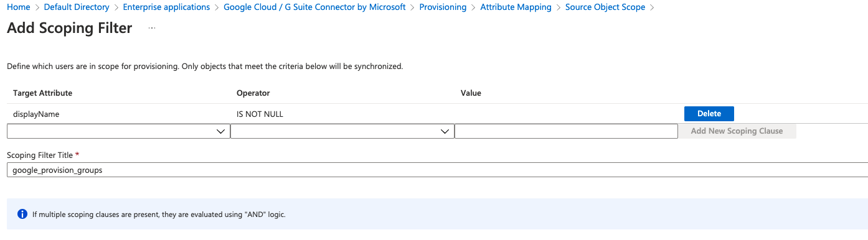Edit the Scoping Filter Title field

pyautogui.click(x=437, y=170)
